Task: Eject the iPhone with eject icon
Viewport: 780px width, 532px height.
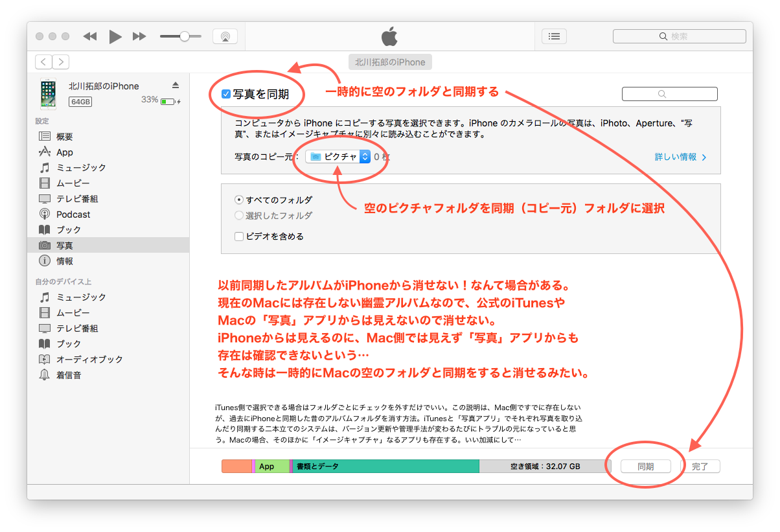Action: (176, 86)
